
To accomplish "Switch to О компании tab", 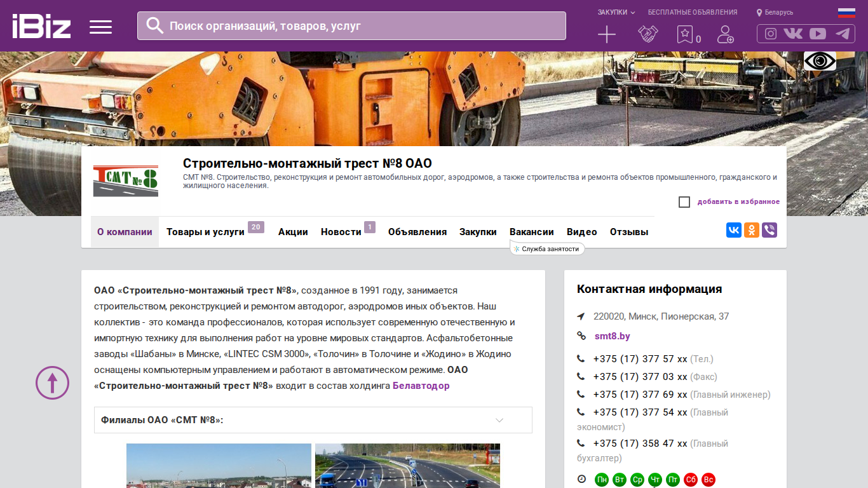I will coord(125,232).
